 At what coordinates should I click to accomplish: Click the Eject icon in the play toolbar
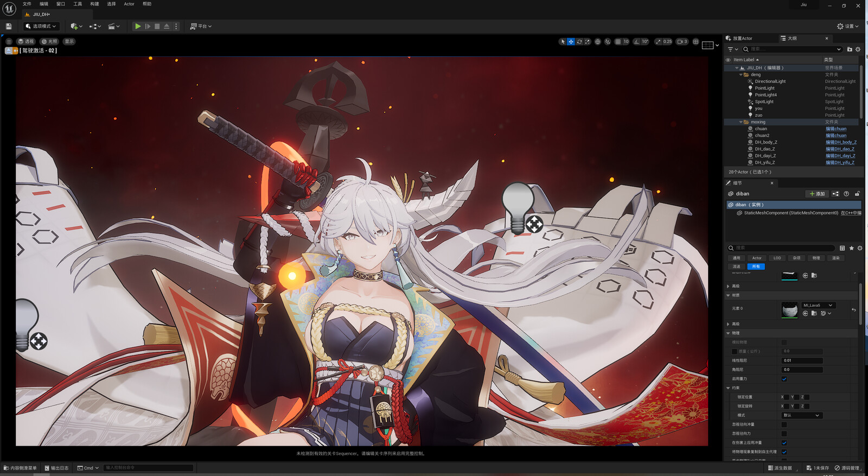[x=167, y=26]
